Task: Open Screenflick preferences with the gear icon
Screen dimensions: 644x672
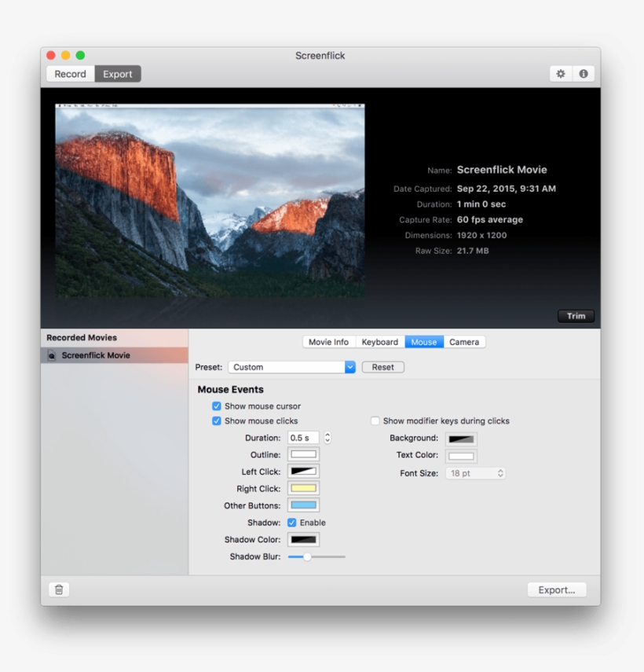Action: [560, 73]
